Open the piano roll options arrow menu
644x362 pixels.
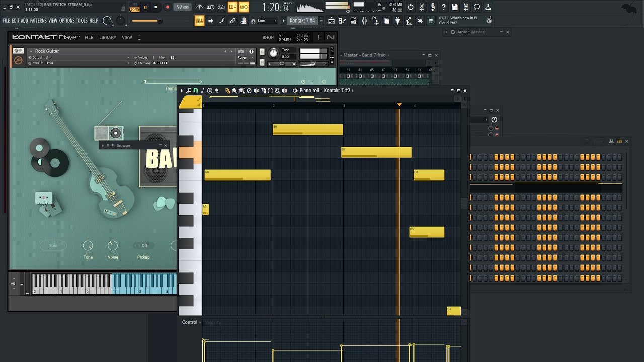pyautogui.click(x=182, y=90)
